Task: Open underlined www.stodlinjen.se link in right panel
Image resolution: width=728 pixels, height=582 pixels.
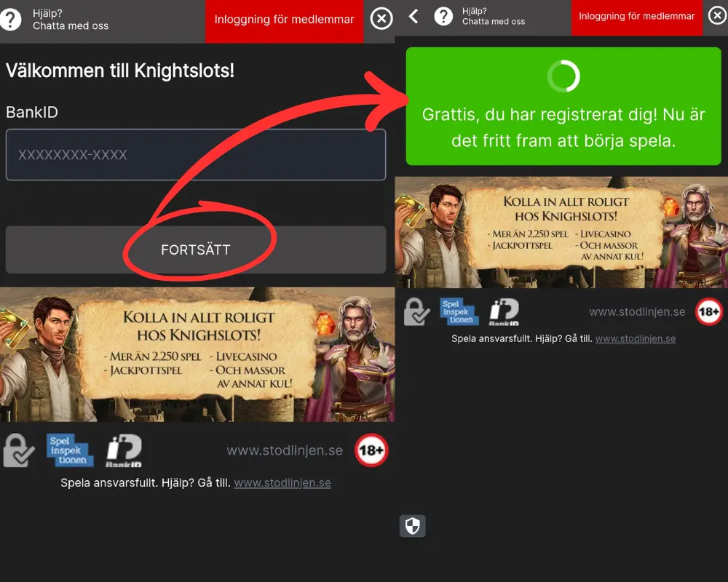Action: [635, 338]
